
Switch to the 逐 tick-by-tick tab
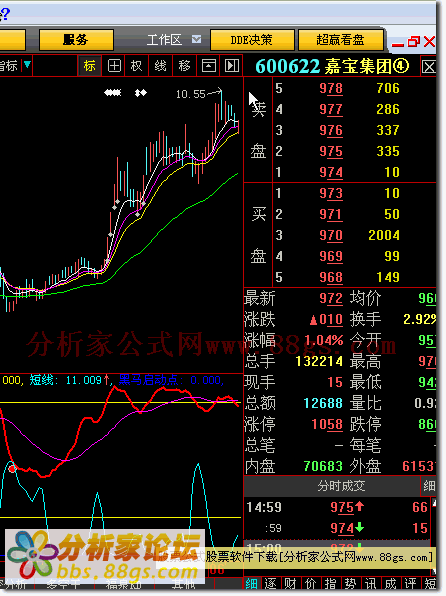270,583
